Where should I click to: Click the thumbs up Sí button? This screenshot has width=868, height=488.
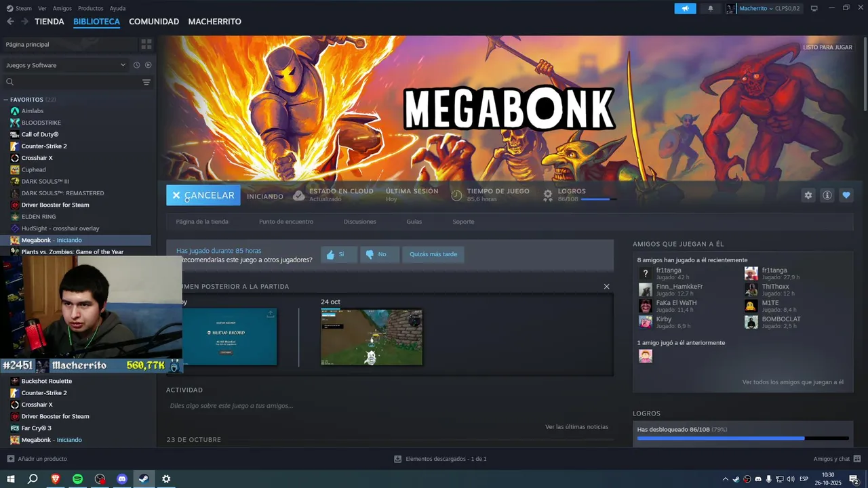339,254
